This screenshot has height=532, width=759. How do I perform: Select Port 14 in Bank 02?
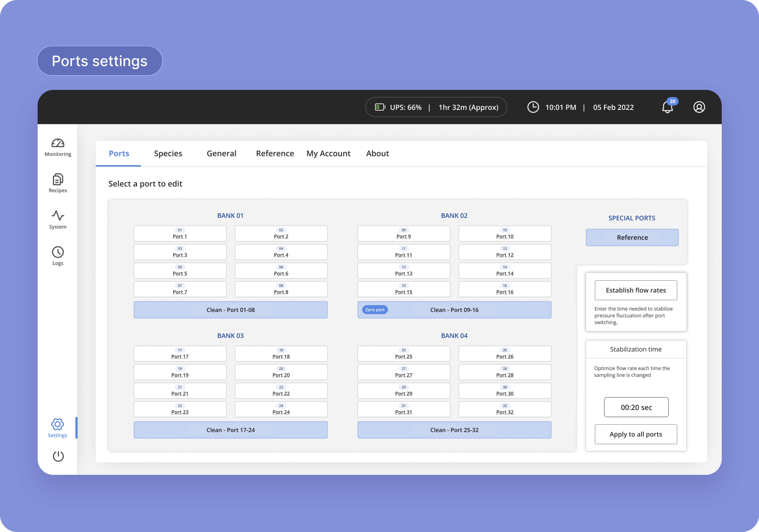point(504,270)
